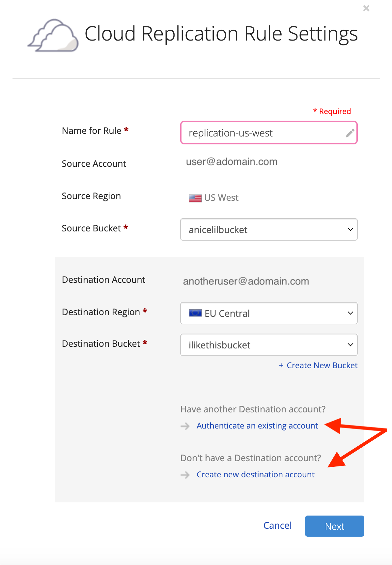Click Create New Bucket link
The height and width of the screenshot is (565, 392).
tap(322, 366)
